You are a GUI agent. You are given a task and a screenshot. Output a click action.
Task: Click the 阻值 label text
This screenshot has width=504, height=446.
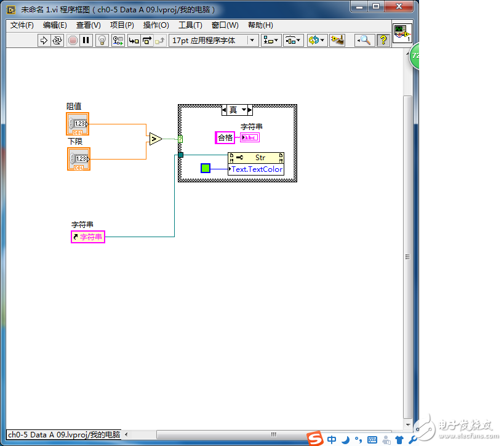(x=74, y=106)
